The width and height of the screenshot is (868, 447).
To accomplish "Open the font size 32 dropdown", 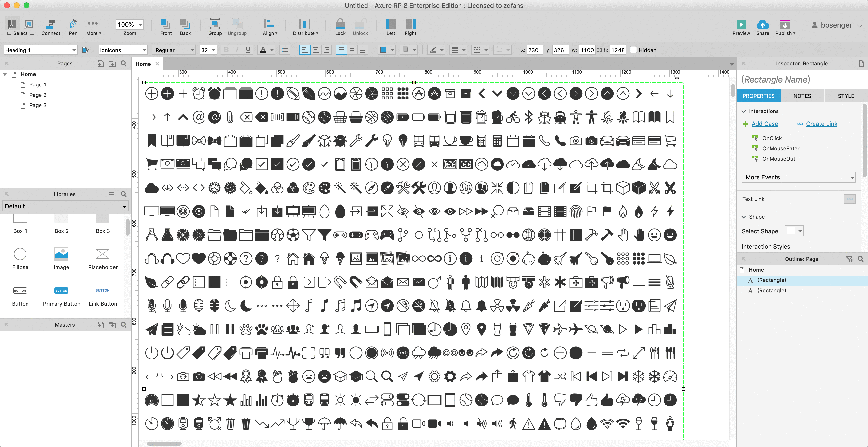I will [208, 50].
